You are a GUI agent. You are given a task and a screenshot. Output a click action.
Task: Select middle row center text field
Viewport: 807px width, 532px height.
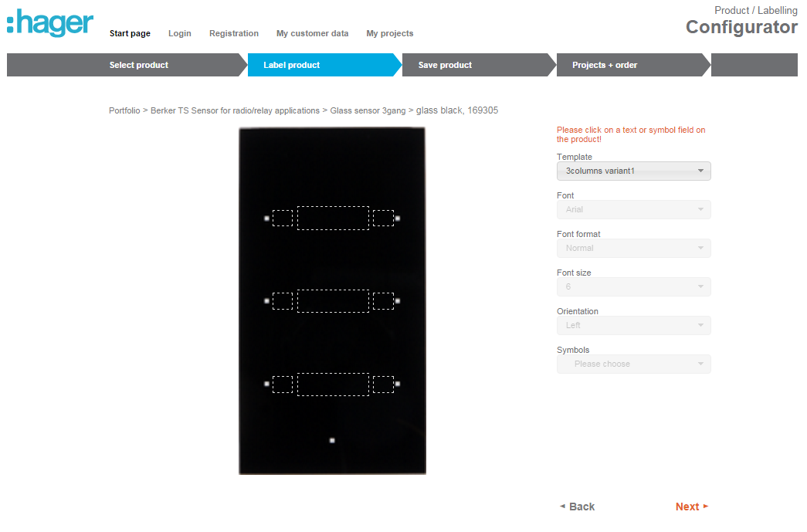point(333,301)
